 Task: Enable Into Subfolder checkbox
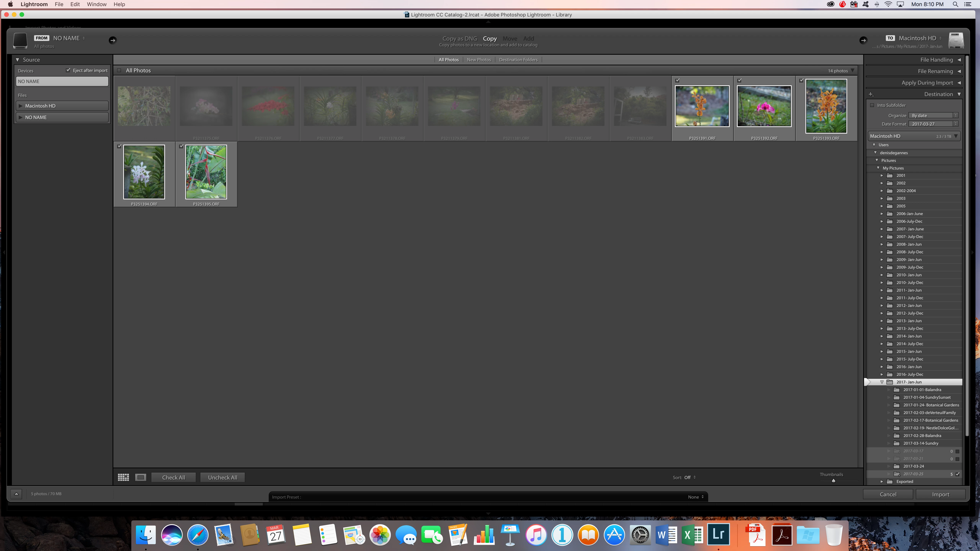(x=872, y=105)
